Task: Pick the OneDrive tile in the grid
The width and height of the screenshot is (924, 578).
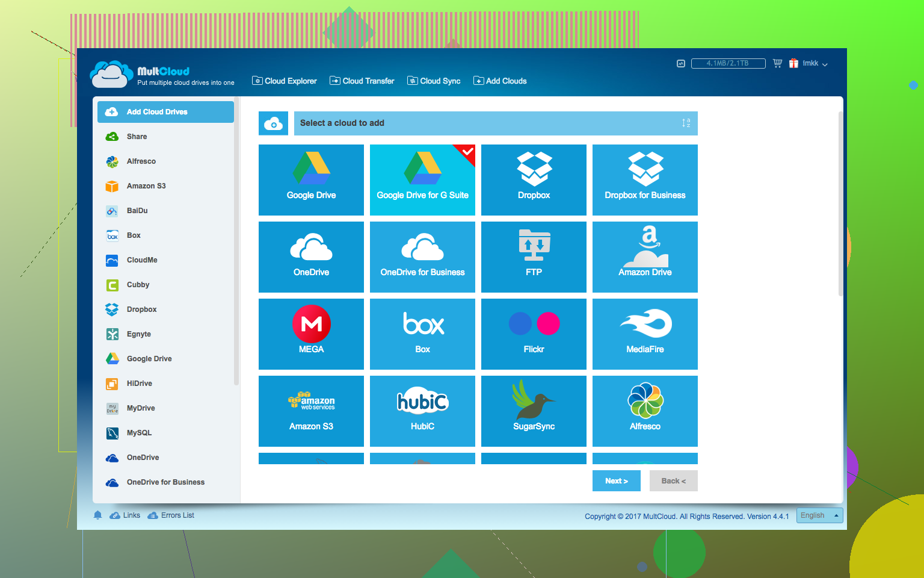Action: (x=311, y=256)
